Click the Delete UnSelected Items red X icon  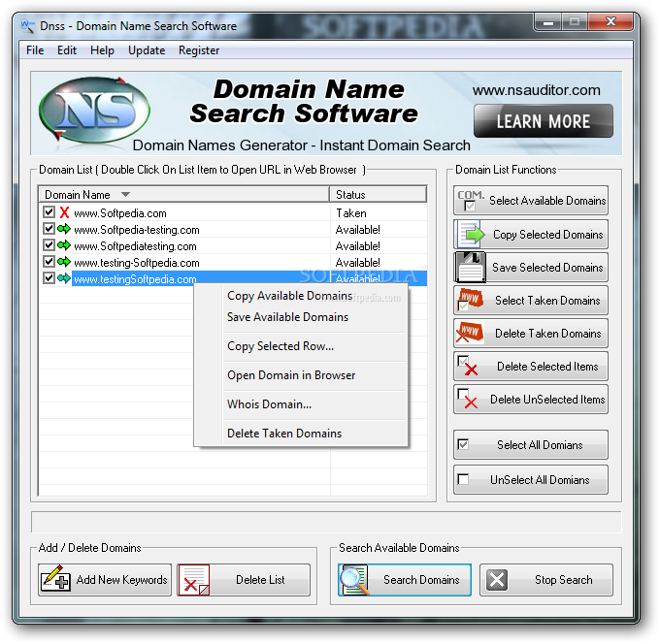(467, 399)
